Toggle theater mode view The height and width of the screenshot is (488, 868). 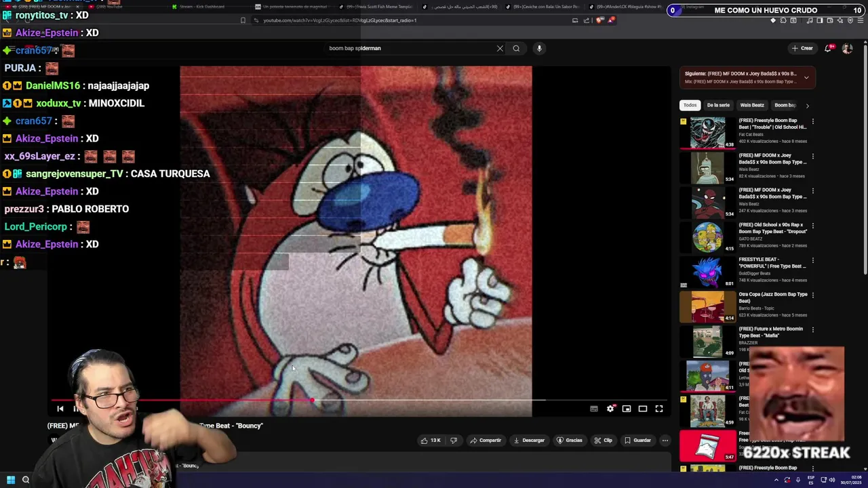click(x=643, y=409)
